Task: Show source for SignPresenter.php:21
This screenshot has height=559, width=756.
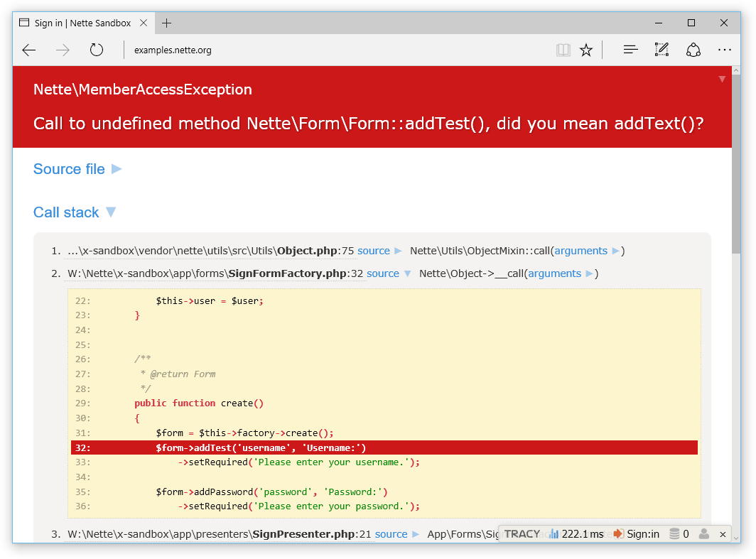Action: [x=397, y=534]
